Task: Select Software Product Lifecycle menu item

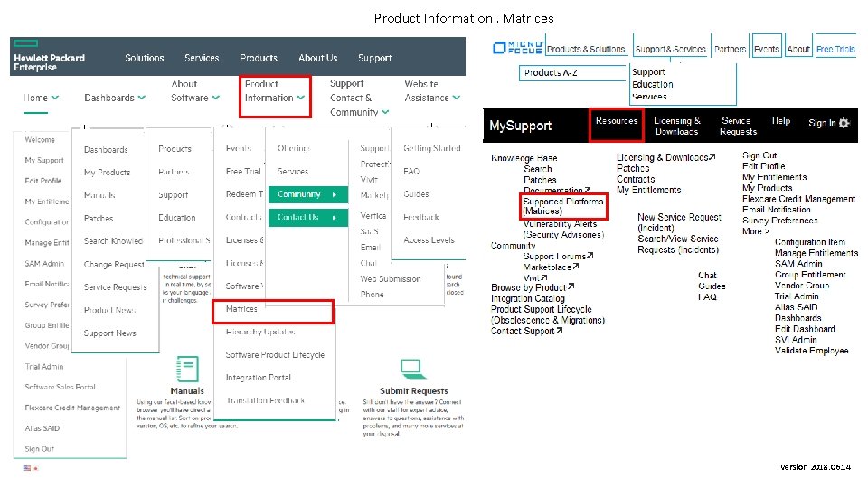Action: tap(275, 354)
